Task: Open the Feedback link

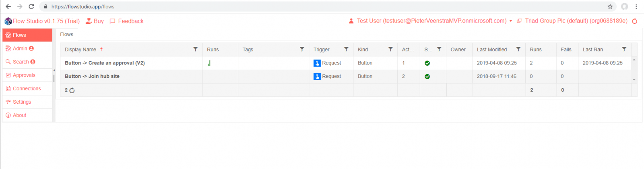Action: (127, 21)
